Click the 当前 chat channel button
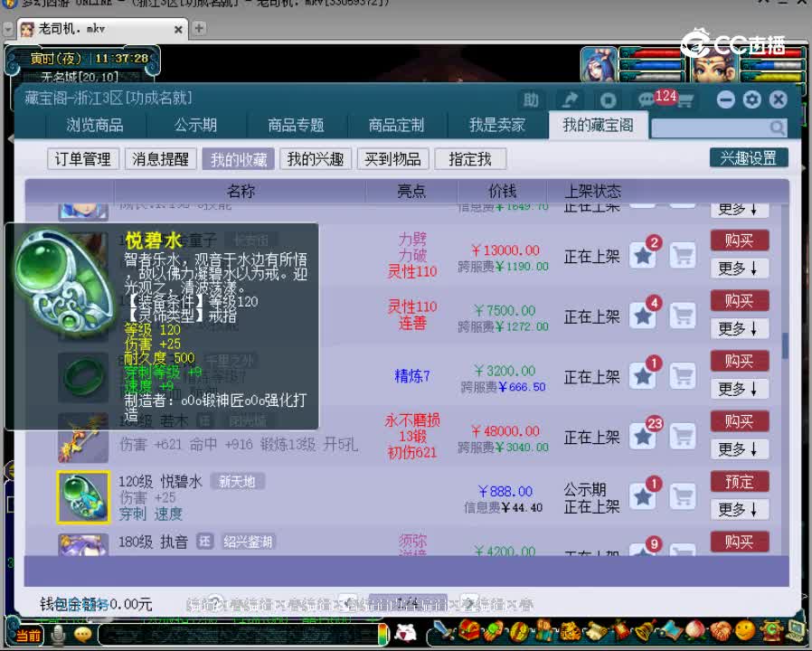812x651 pixels. pos(28,635)
